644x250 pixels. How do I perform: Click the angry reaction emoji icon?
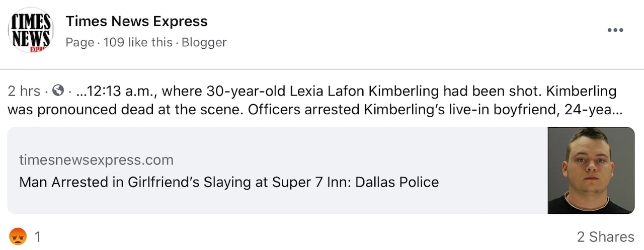point(18,236)
